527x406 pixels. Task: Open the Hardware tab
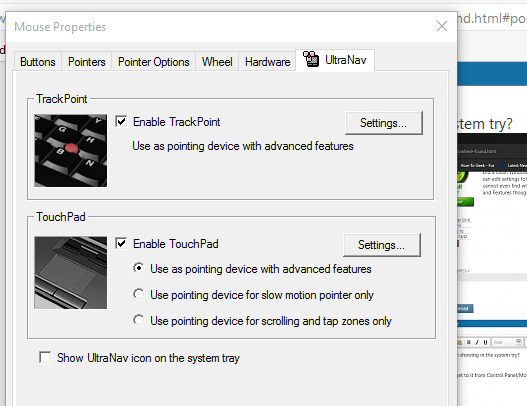[268, 62]
